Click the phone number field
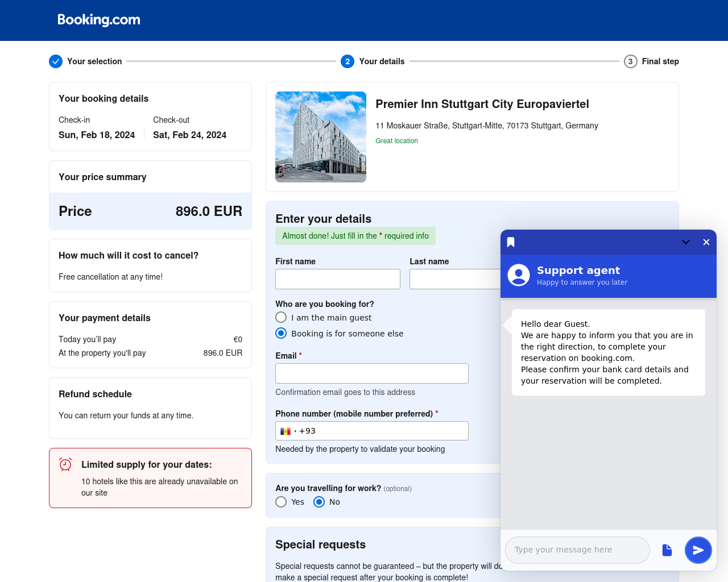This screenshot has height=582, width=728. [x=372, y=431]
